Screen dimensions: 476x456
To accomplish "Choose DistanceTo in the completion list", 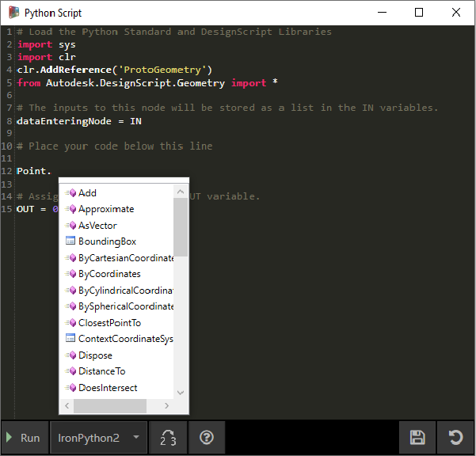I will [x=101, y=371].
